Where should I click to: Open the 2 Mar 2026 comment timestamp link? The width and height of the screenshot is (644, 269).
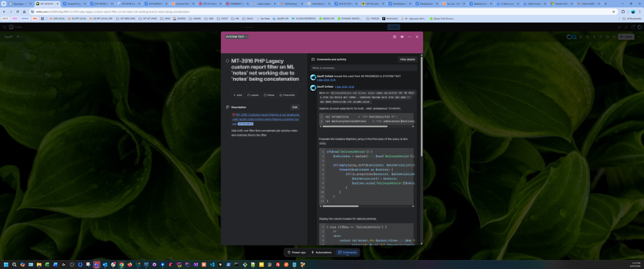point(344,87)
